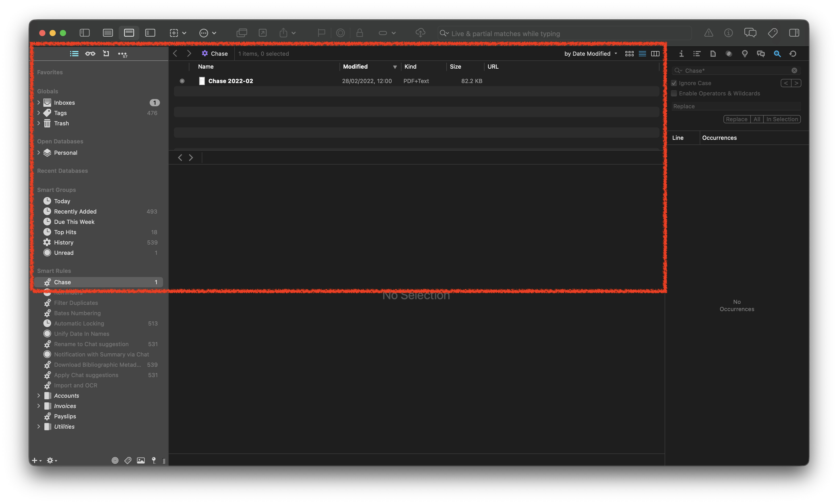Switch item list to icon view
The image size is (838, 504).
[629, 54]
